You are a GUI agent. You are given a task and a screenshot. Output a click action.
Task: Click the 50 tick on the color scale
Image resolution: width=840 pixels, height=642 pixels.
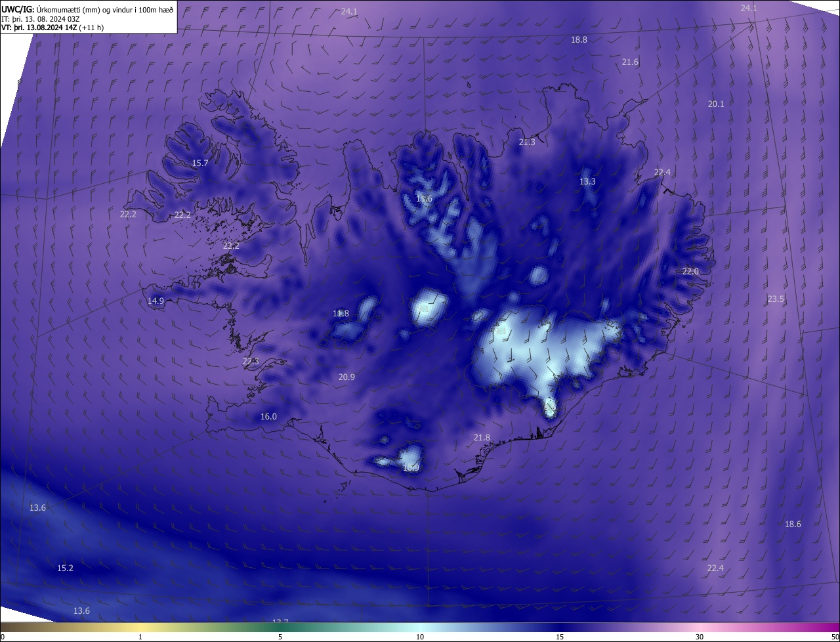835,637
